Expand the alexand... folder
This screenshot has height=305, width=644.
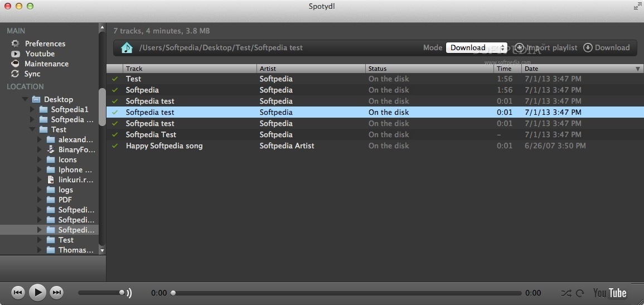click(x=40, y=139)
